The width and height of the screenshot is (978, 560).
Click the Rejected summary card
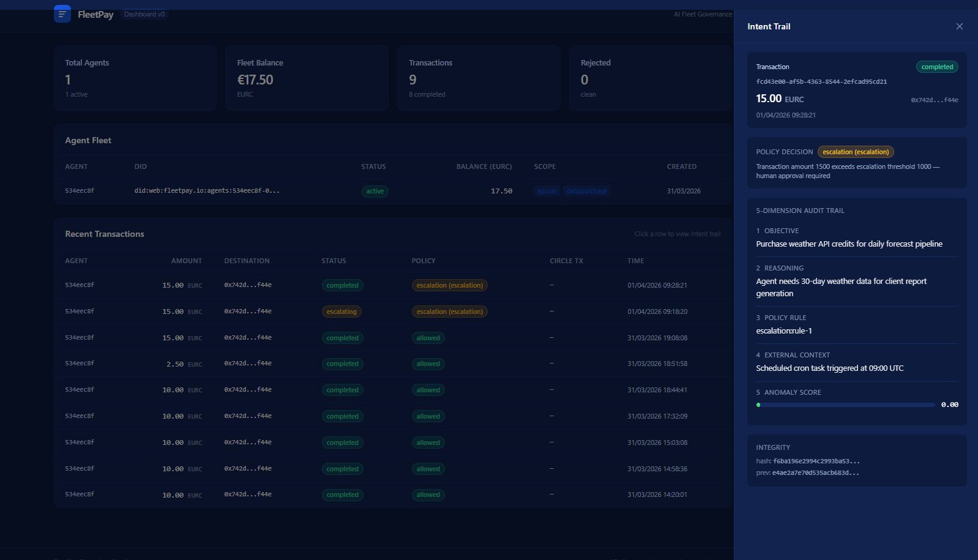[651, 78]
